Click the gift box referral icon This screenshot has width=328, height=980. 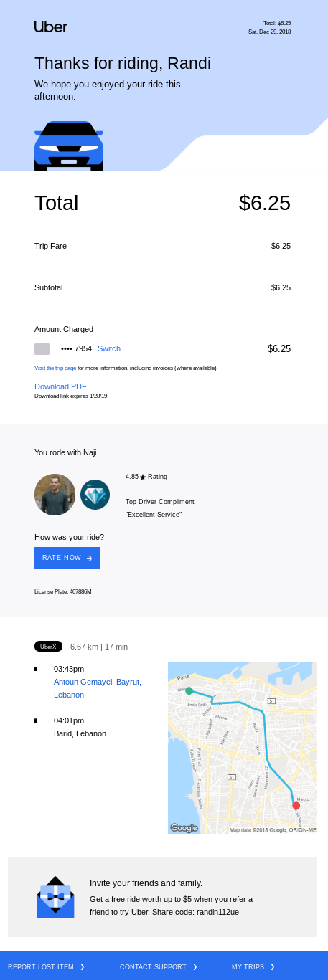pos(55,897)
